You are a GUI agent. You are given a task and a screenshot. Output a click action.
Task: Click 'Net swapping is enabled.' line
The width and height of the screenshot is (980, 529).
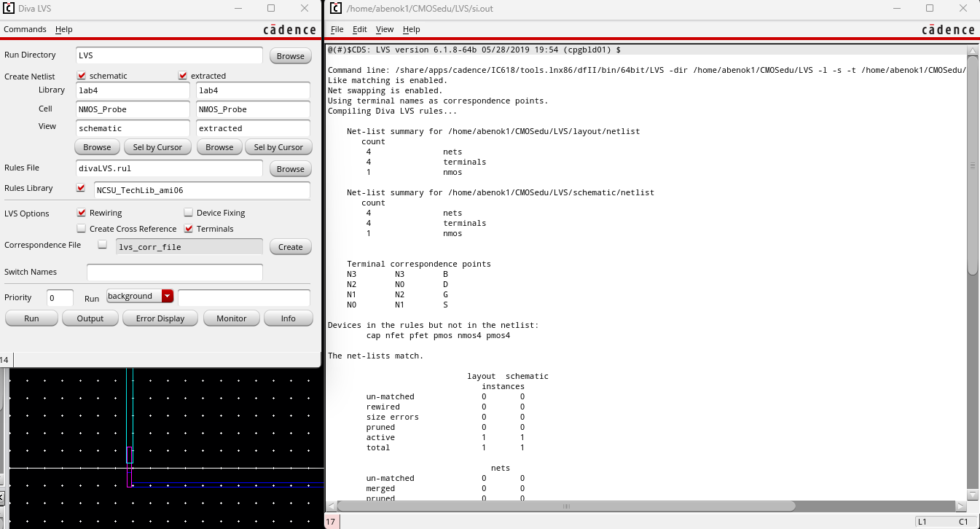[385, 90]
